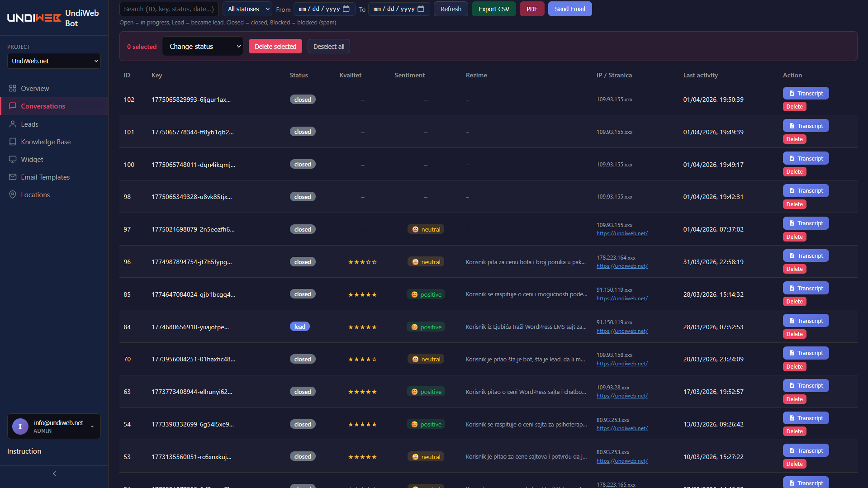The height and width of the screenshot is (488, 868).
Task: Click the search input field
Action: [x=169, y=9]
